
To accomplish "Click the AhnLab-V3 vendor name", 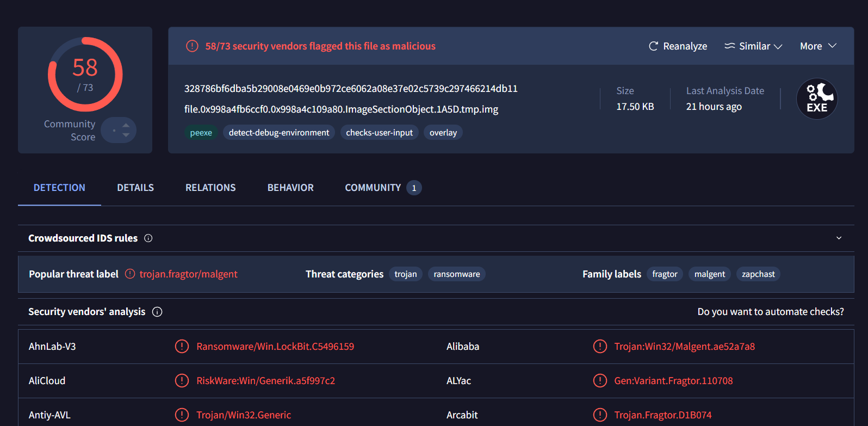I will 52,347.
